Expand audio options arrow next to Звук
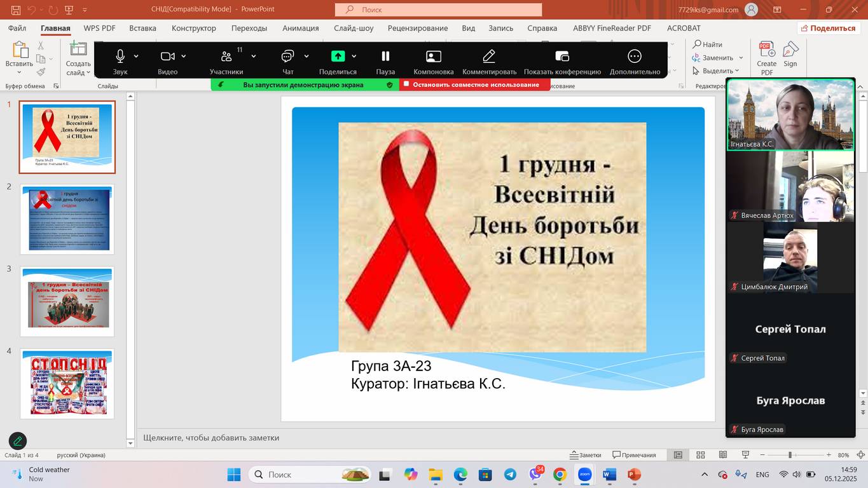 pyautogui.click(x=136, y=57)
